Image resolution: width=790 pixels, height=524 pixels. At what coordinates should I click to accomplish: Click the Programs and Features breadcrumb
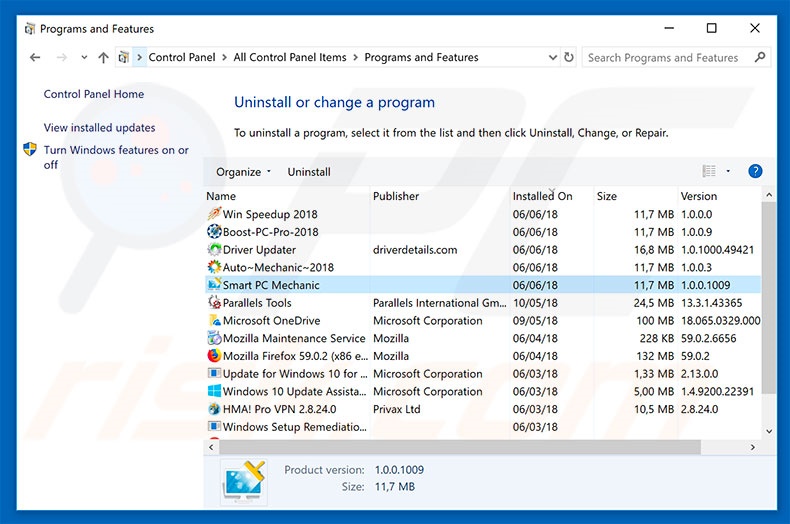421,57
